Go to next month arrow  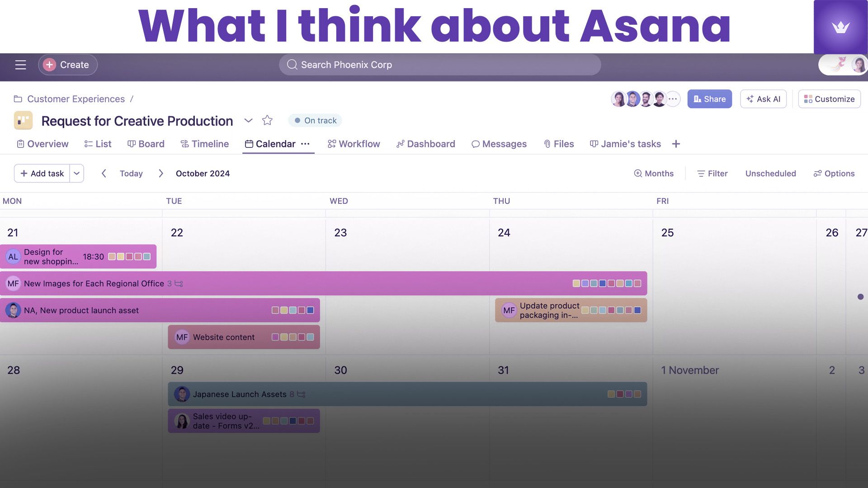[160, 174]
